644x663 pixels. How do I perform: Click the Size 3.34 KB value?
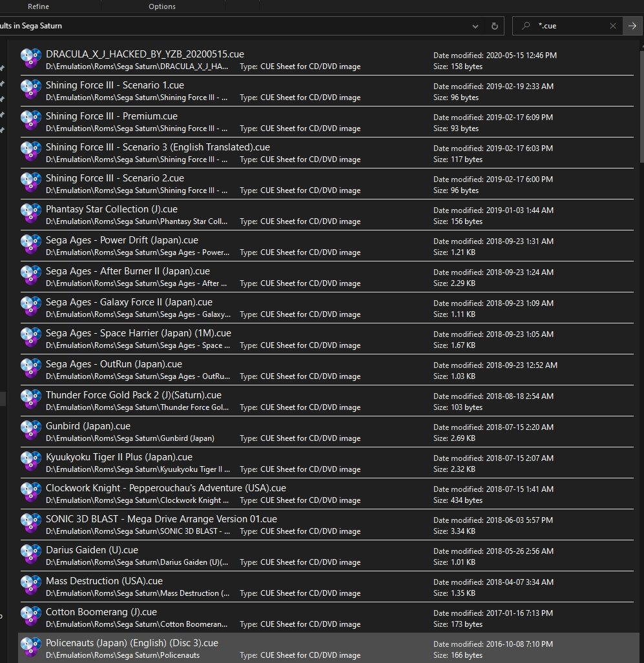463,531
